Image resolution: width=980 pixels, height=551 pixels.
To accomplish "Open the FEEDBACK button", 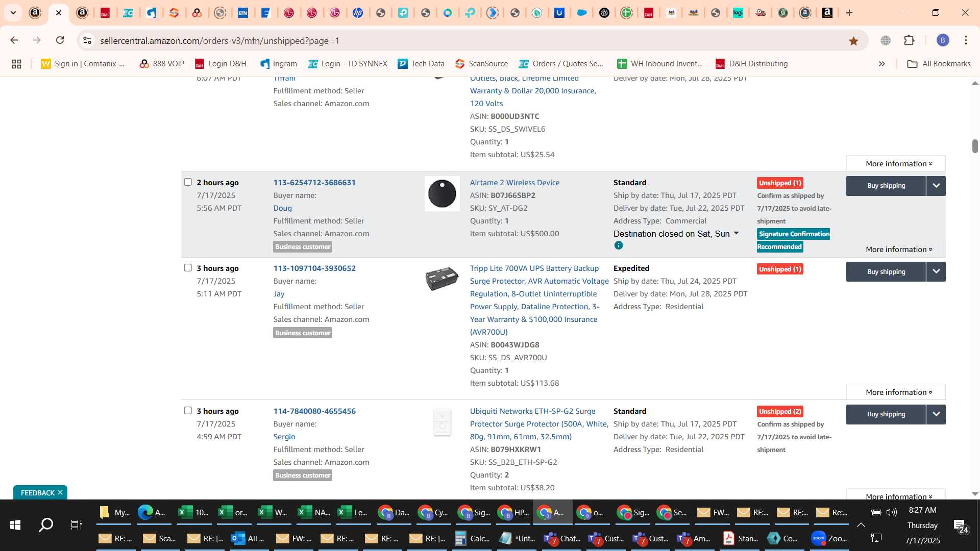I will [x=37, y=493].
